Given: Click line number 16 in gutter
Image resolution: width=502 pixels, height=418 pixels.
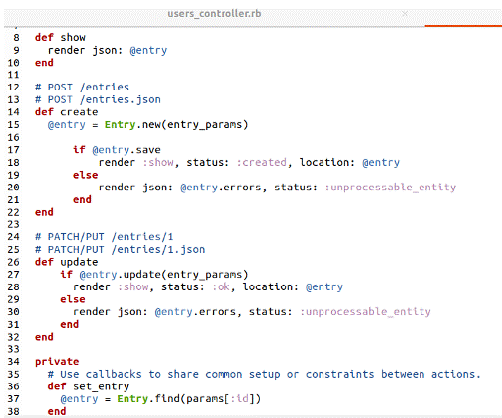Looking at the screenshot, I should pyautogui.click(x=14, y=137).
